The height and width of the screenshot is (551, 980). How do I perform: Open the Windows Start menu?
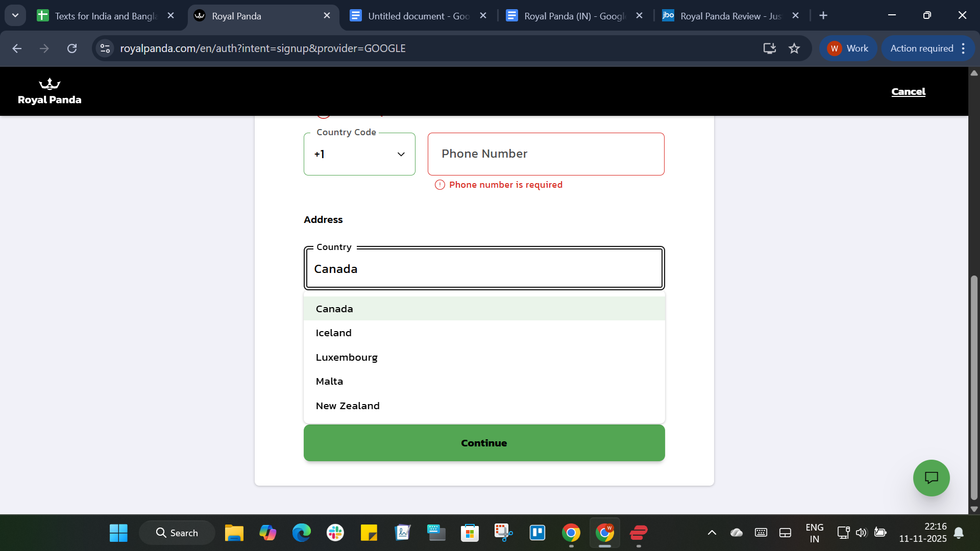pos(118,533)
